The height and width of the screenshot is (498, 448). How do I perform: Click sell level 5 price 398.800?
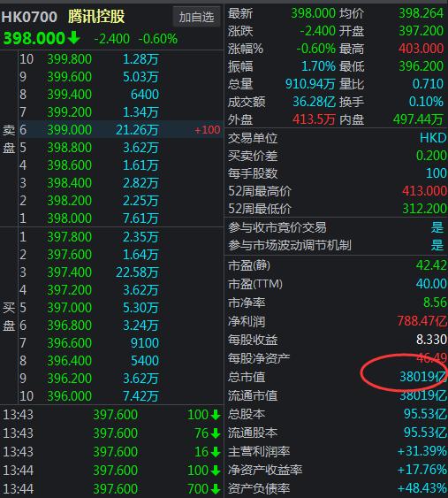click(70, 148)
